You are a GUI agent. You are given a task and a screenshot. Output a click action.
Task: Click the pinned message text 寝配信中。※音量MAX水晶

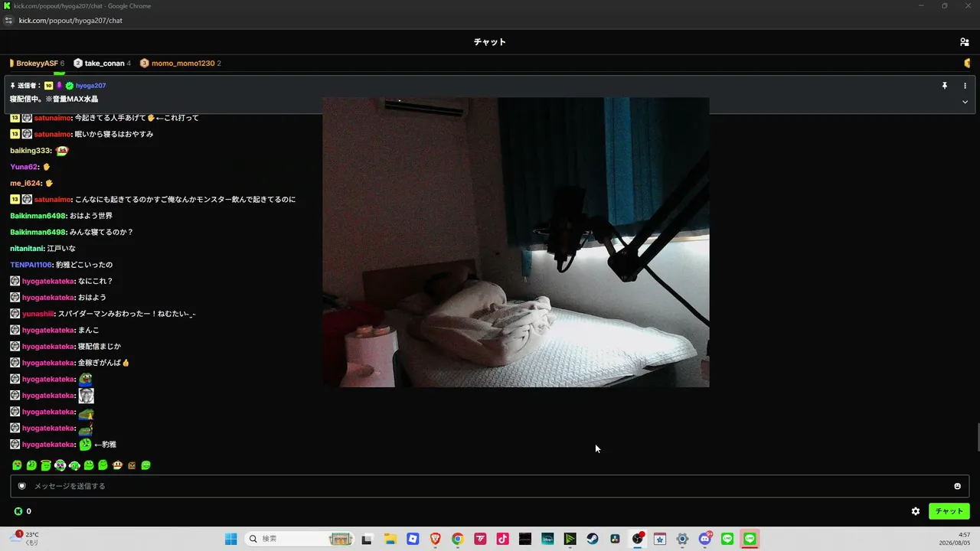(x=54, y=99)
